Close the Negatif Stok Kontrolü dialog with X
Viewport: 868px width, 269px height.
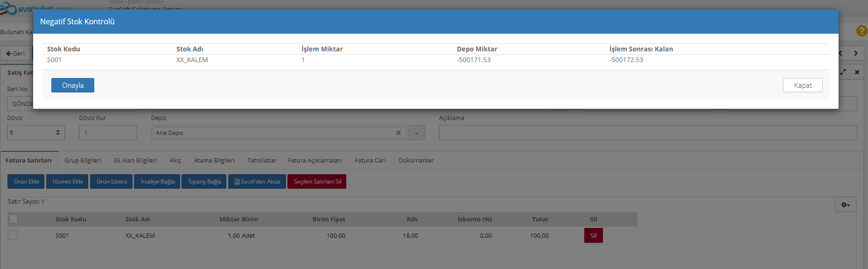(829, 20)
